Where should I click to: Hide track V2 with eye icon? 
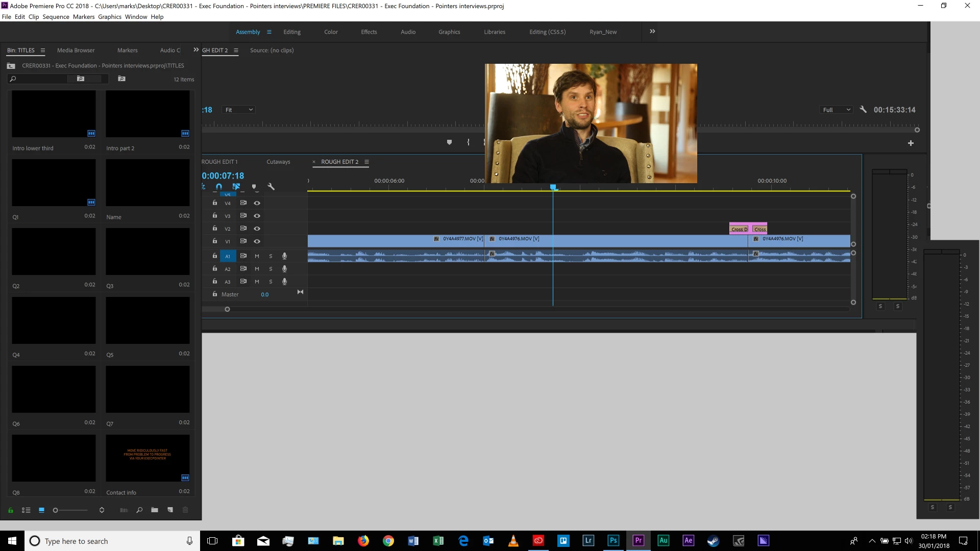[x=257, y=229]
